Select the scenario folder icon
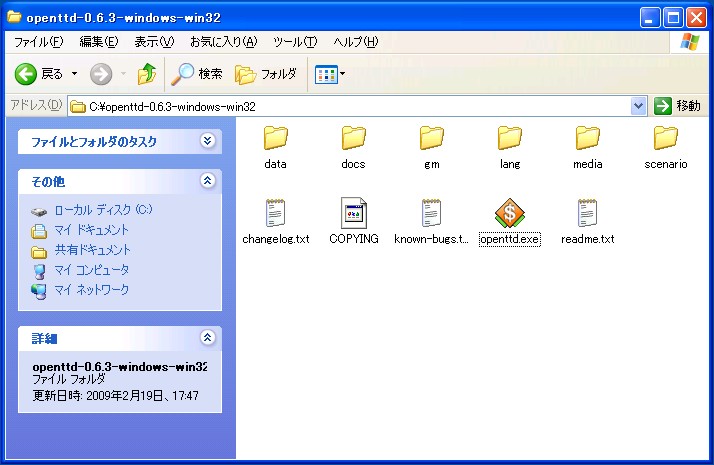This screenshot has height=465, width=714. (665, 138)
